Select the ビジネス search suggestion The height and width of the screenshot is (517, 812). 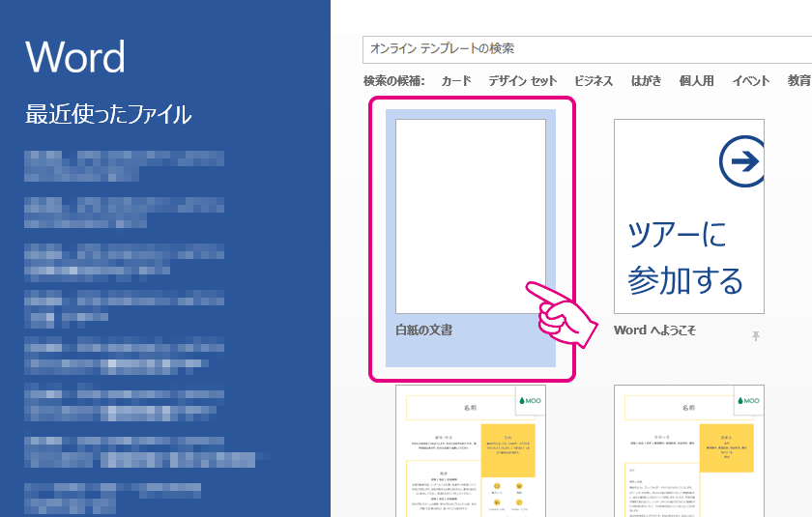594,81
